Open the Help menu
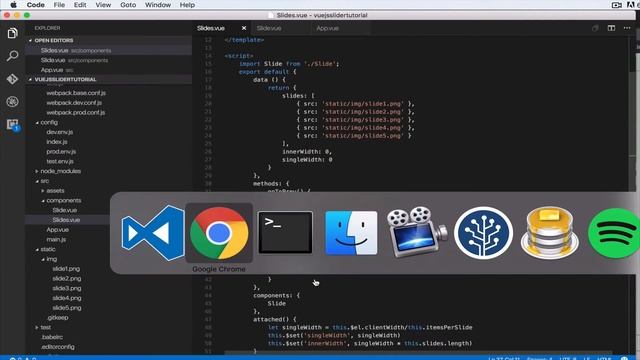Screen dimensions: 640x360 [x=187, y=5]
